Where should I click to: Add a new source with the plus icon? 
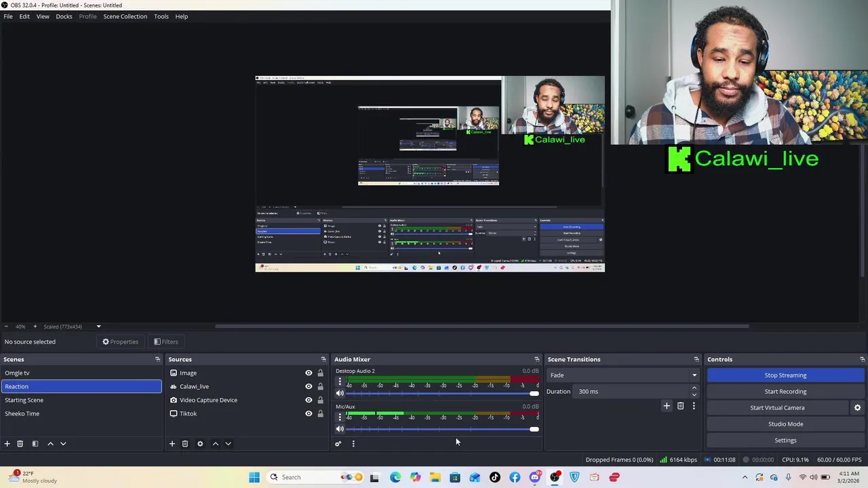172,444
